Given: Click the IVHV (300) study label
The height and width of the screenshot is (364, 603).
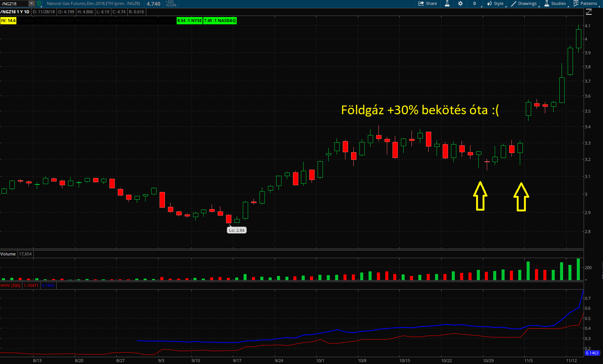Looking at the screenshot, I should pyautogui.click(x=11, y=285).
